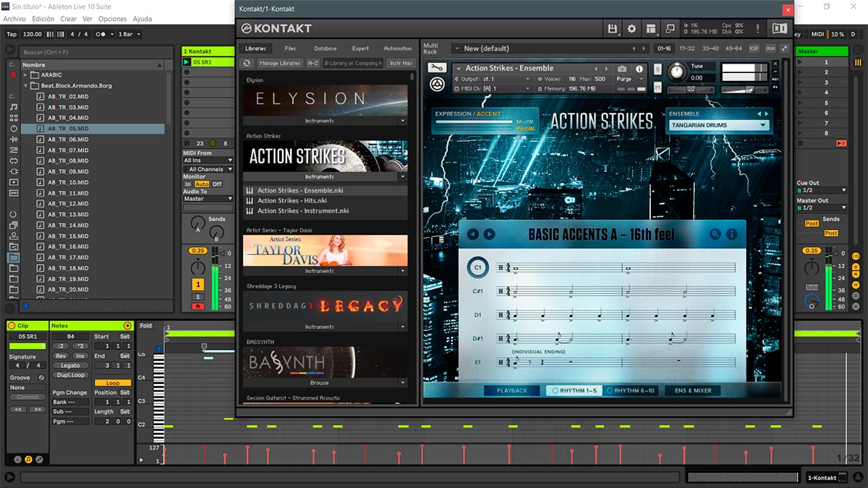The height and width of the screenshot is (488, 868).
Task: Show notes box icon in clip view
Action: coord(27,459)
